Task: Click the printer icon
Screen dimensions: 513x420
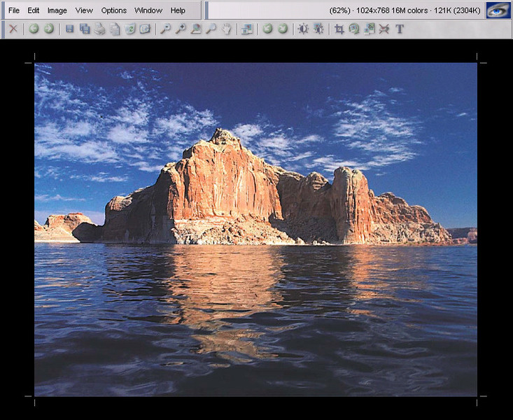Action: pyautogui.click(x=99, y=29)
